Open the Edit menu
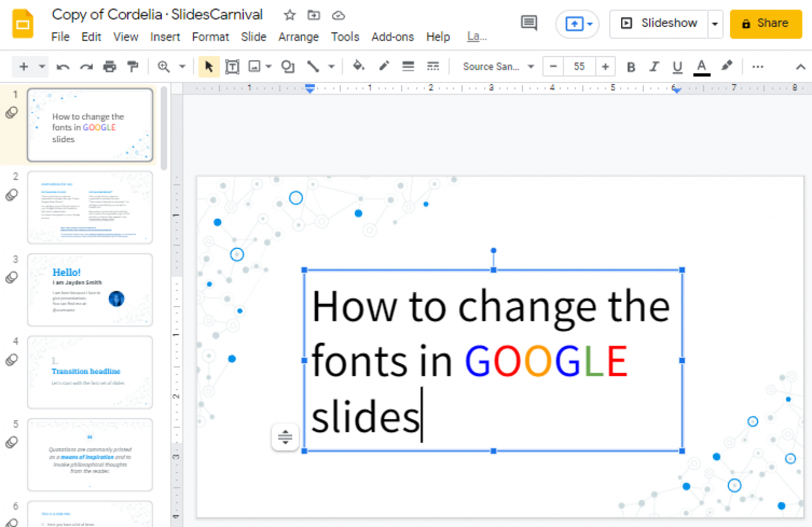Viewport: 812px width, 527px height. [91, 37]
